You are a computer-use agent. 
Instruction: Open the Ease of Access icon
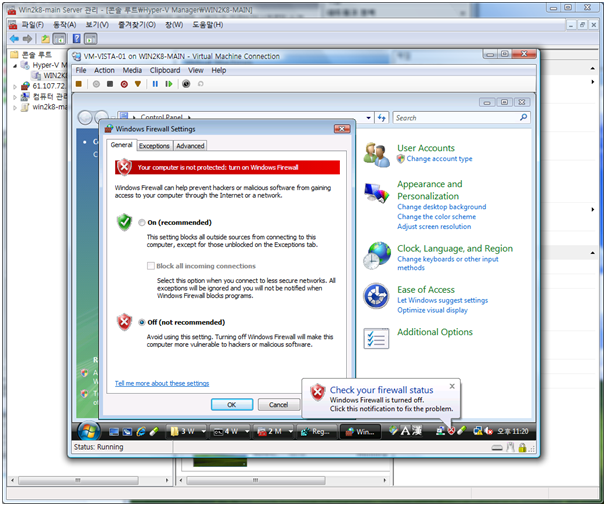coord(376,296)
